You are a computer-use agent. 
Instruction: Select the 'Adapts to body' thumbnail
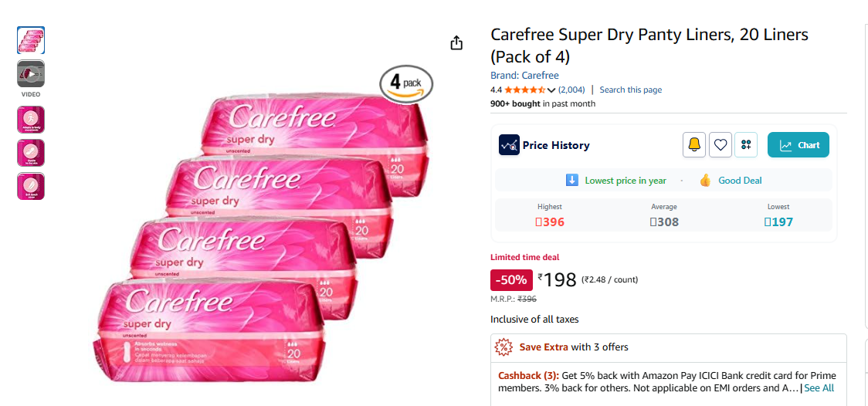[31, 120]
